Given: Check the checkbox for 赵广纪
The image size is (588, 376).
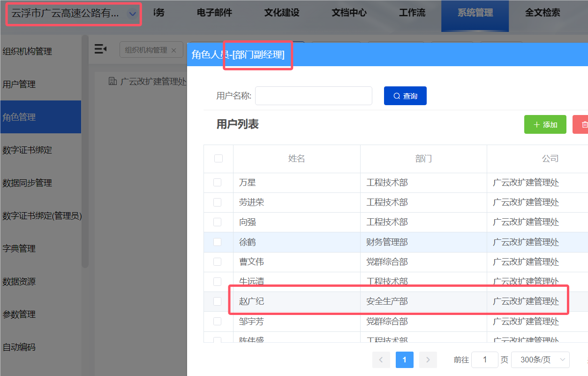Looking at the screenshot, I should (x=217, y=301).
